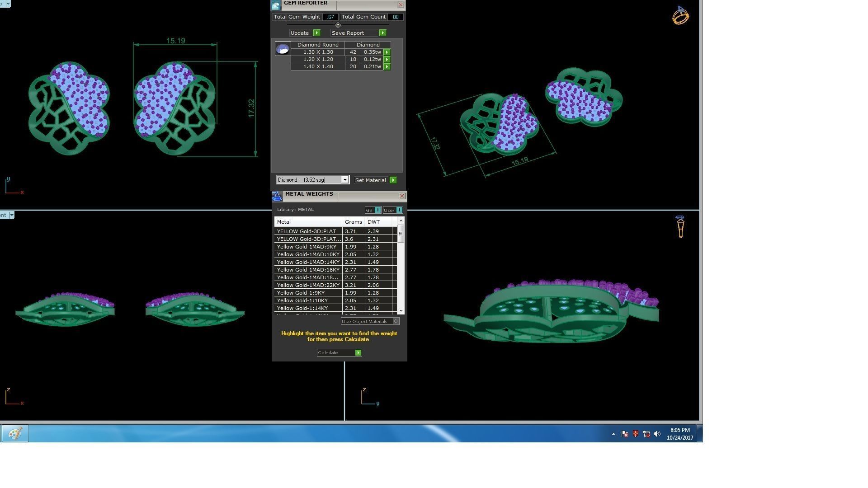
Task: Click the orange ring icon in top-right viewport
Action: [680, 16]
